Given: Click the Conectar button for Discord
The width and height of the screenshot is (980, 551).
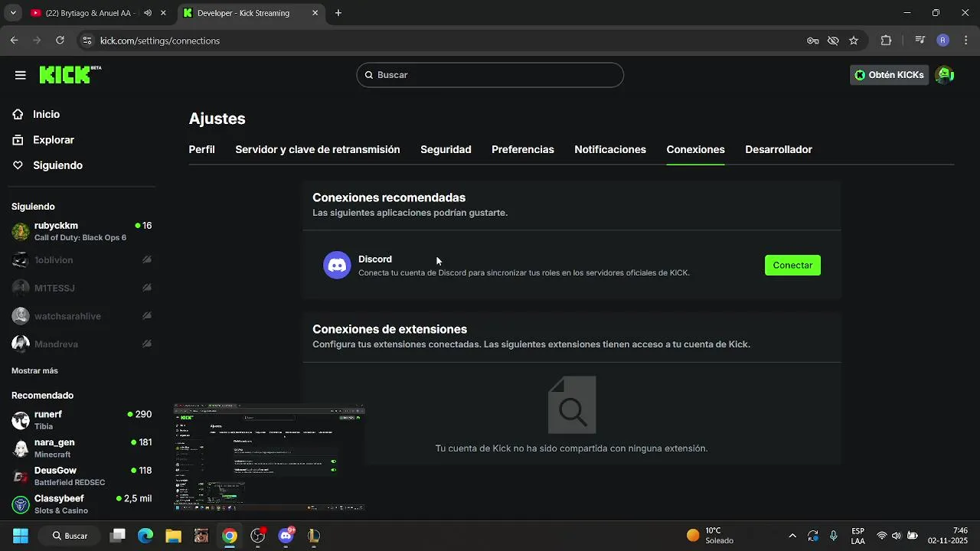Looking at the screenshot, I should tap(792, 266).
